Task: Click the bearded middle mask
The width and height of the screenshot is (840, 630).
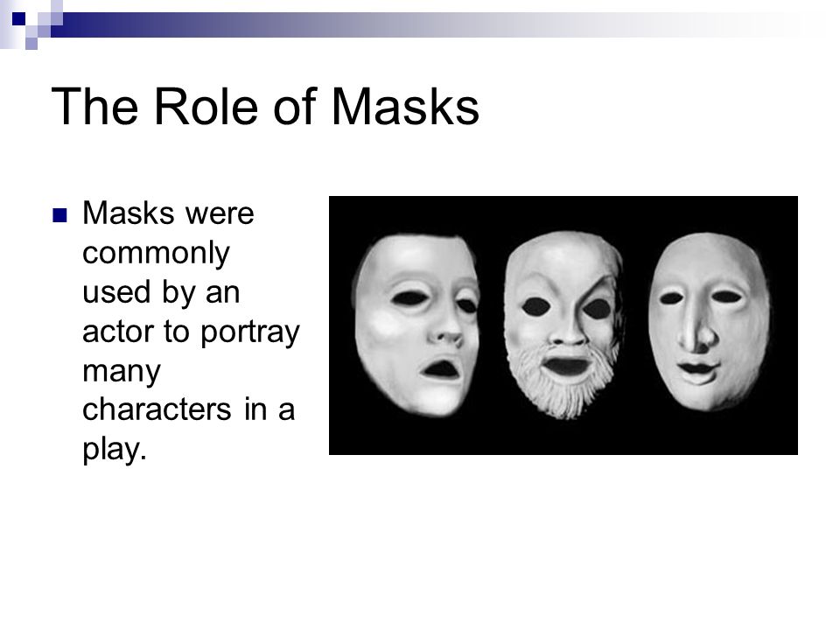Action: point(564,324)
